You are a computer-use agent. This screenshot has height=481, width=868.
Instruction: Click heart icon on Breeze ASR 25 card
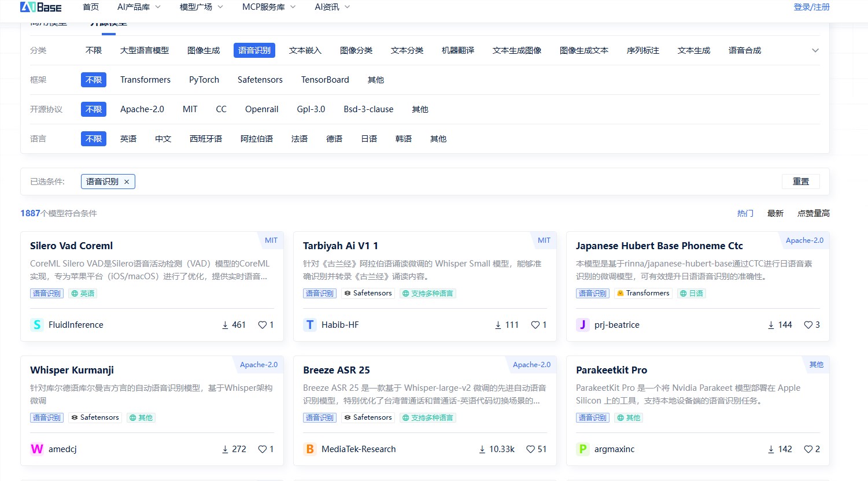530,449
